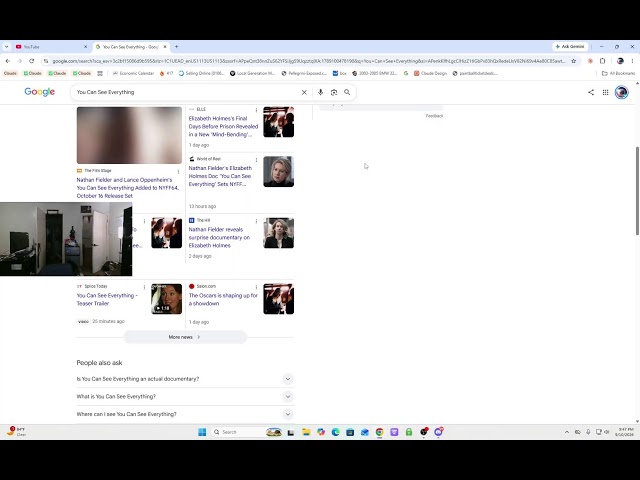Screen dimensions: 640x480
Task: Open Chrome from the taskbar
Action: coord(380,432)
